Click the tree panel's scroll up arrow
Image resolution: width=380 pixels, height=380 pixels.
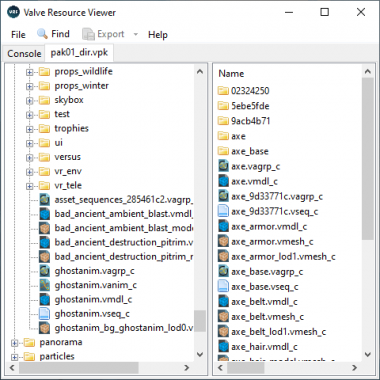tap(200, 71)
